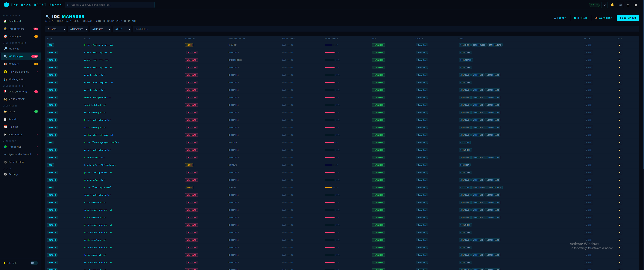The width and height of the screenshot is (644, 270).
Task: Click the circular refresh icon in top bar
Action: pyautogui.click(x=604, y=5)
